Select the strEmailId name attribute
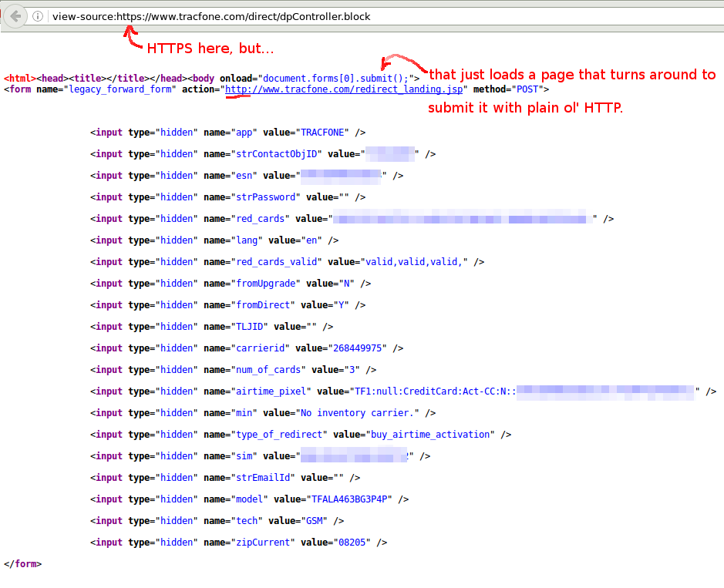 point(263,478)
